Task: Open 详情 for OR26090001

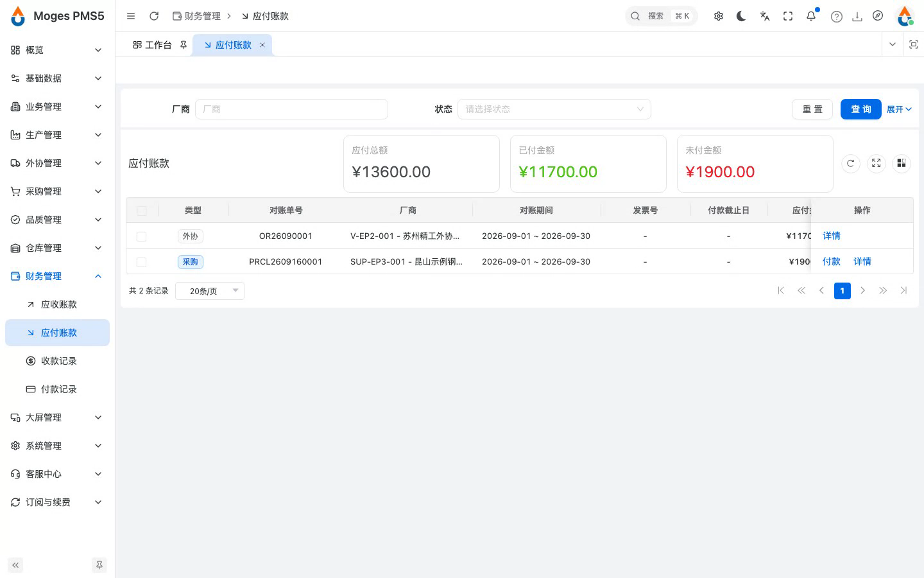Action: point(832,236)
